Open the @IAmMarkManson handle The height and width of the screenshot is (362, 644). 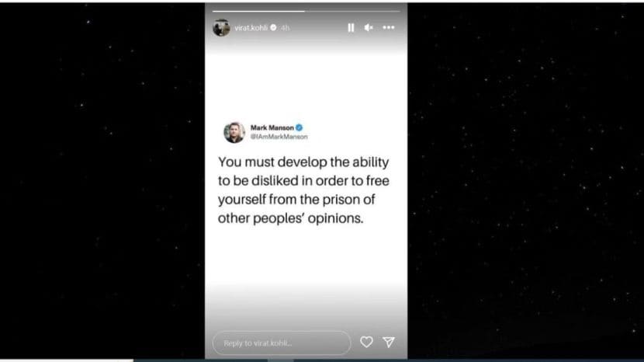click(279, 137)
